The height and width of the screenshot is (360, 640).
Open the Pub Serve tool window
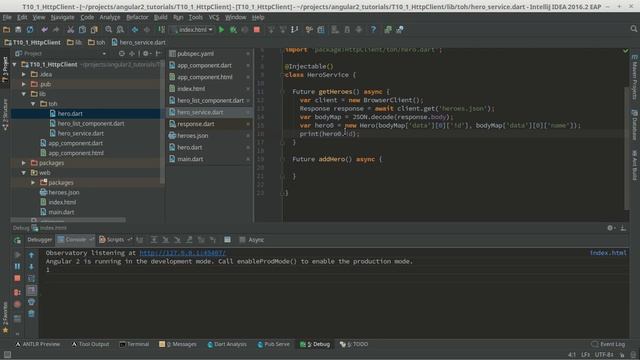(273, 344)
